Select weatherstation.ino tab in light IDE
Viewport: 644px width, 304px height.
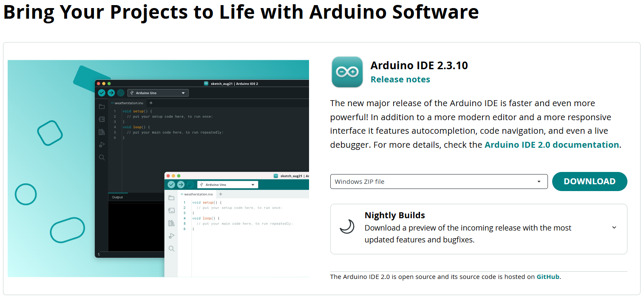pyautogui.click(x=197, y=194)
